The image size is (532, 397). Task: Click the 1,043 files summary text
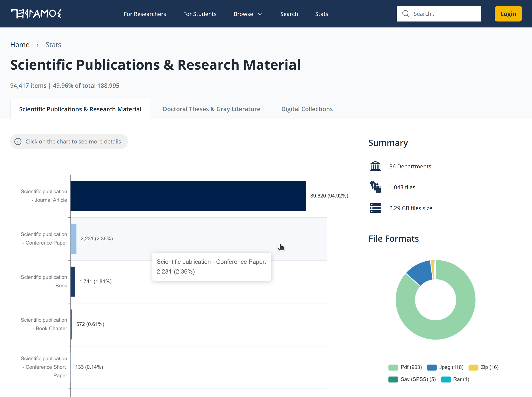(402, 187)
